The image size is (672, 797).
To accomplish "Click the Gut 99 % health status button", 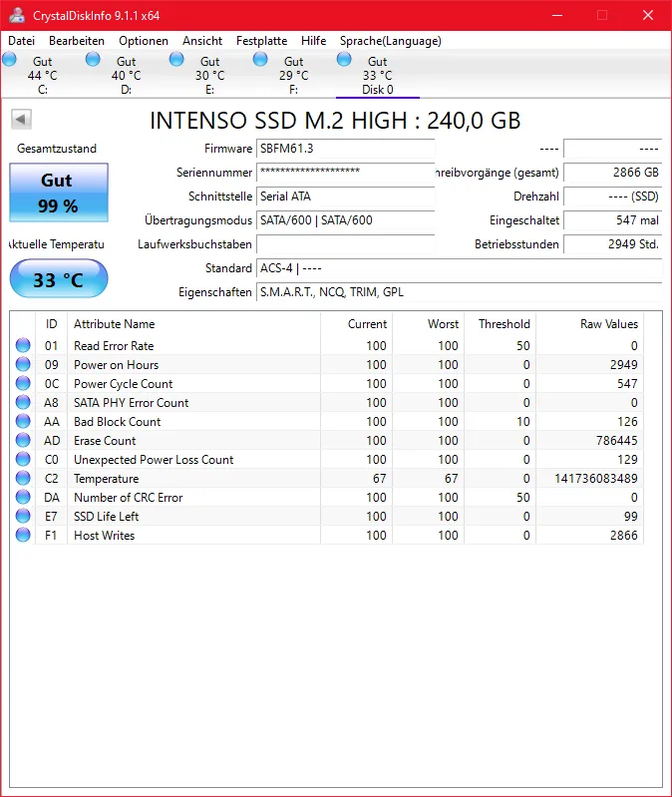I will coord(58,193).
